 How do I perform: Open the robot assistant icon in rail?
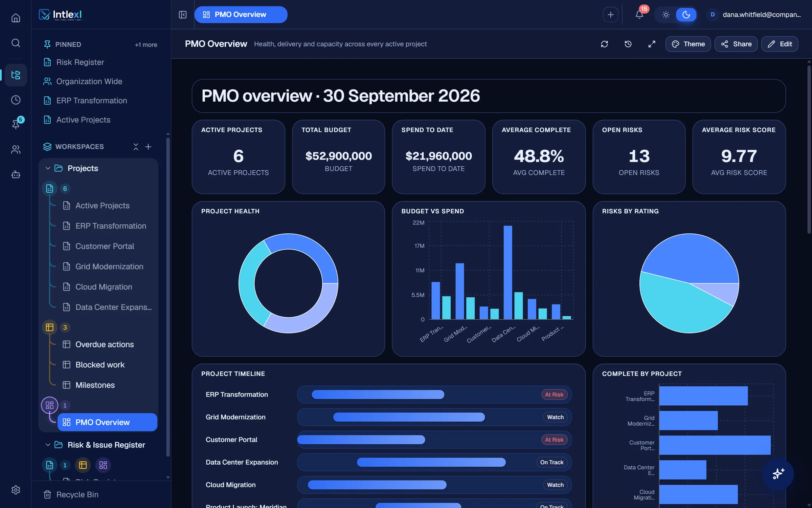[x=16, y=174]
